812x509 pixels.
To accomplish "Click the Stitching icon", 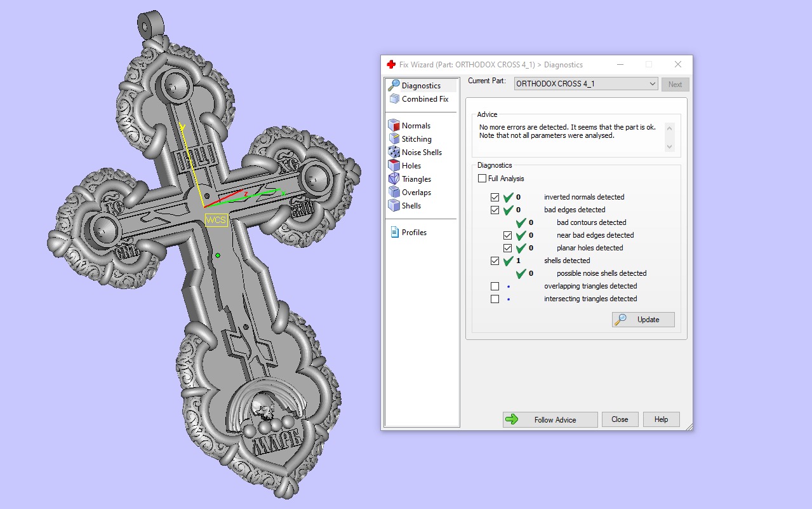I will [394, 139].
